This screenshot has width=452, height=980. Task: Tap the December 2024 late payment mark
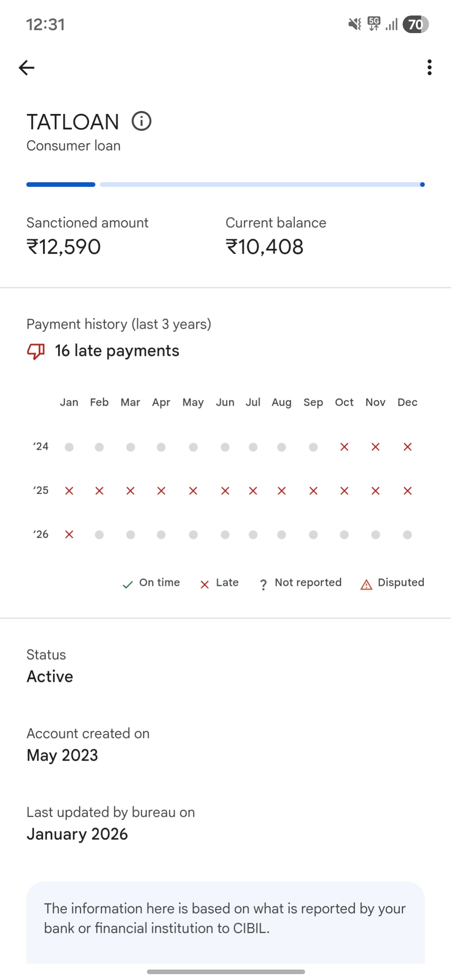(408, 447)
